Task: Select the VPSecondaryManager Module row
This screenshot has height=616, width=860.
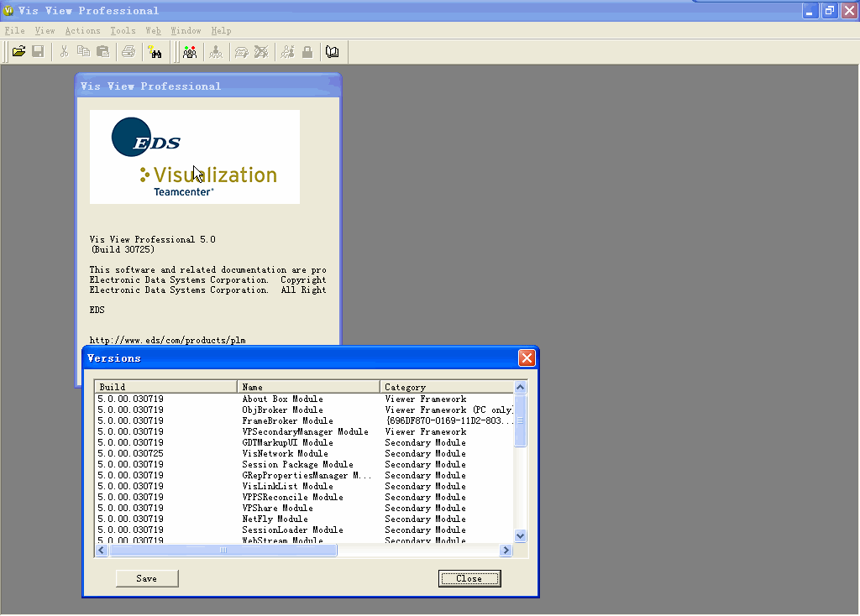Action: [304, 432]
